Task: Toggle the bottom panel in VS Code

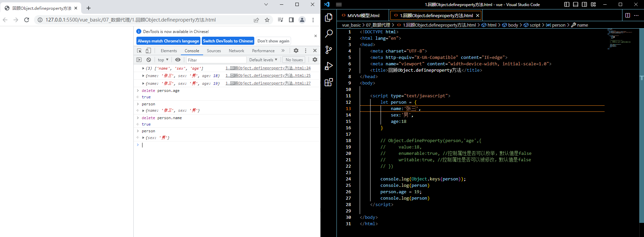Action: point(576,4)
